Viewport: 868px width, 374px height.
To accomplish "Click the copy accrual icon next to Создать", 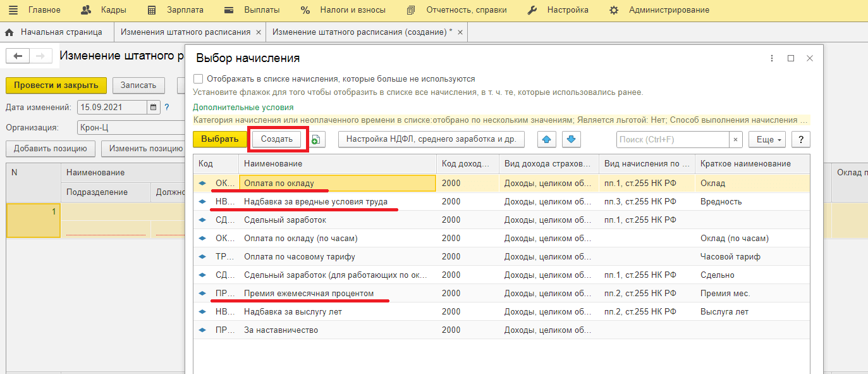I will coord(318,140).
